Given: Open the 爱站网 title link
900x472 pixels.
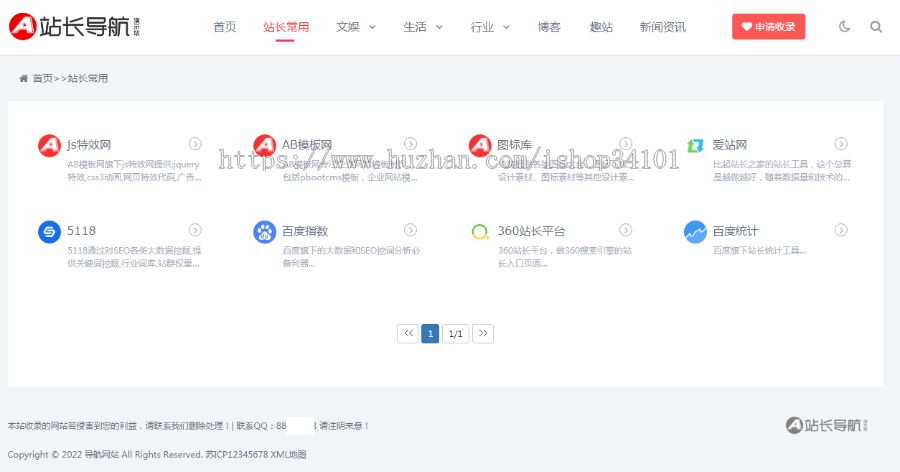Looking at the screenshot, I should click(730, 145).
